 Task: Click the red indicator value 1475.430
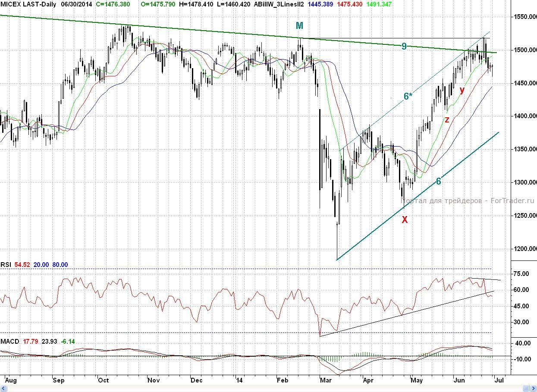point(351,3)
